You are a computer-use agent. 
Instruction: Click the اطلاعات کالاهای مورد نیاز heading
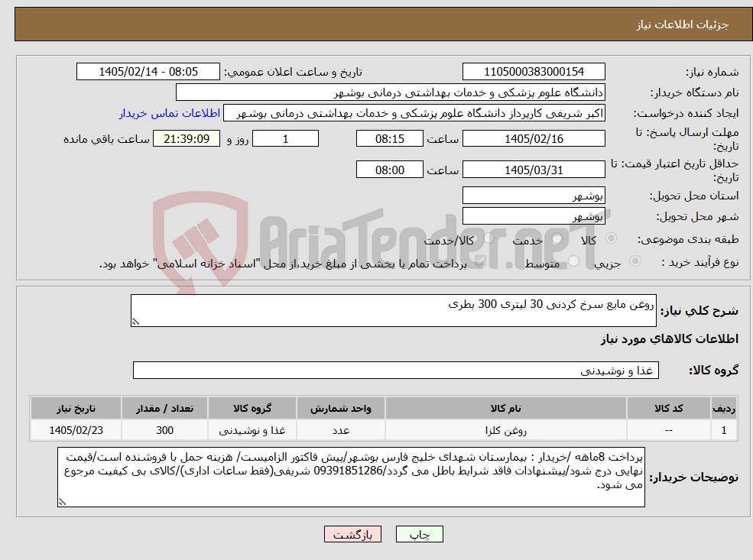(670, 339)
